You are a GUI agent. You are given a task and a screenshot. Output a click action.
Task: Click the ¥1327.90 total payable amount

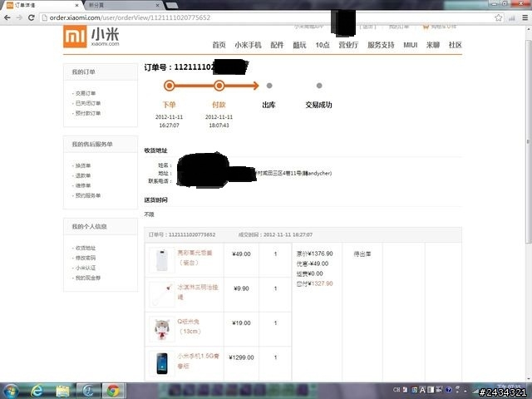[320, 283]
